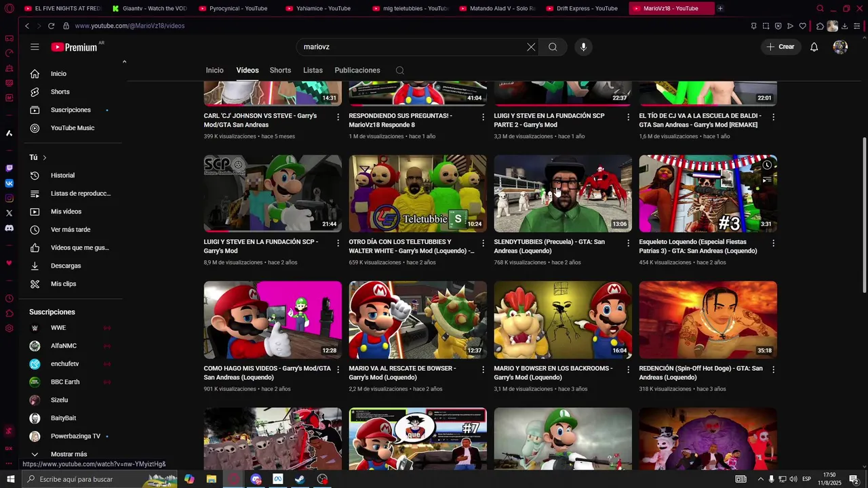Open options for REDENCIÓN (Spin-Off Hot Doge)

click(773, 369)
